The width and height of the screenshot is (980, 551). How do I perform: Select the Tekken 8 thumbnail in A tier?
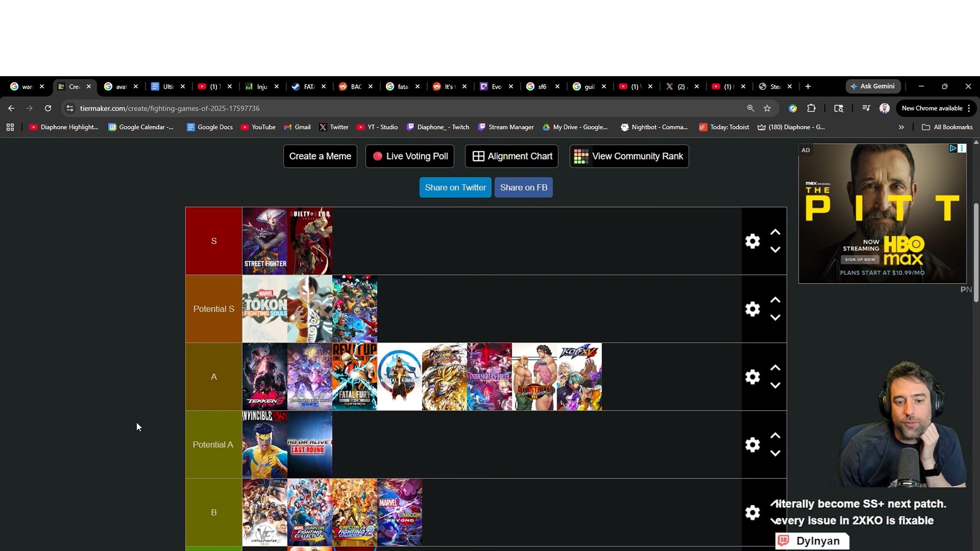tap(265, 377)
